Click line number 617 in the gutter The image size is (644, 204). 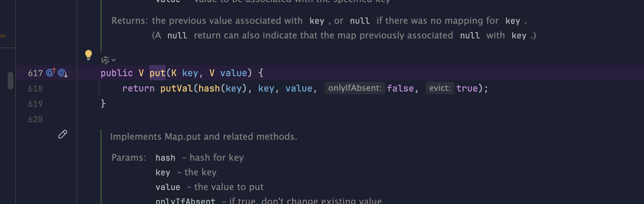click(35, 73)
